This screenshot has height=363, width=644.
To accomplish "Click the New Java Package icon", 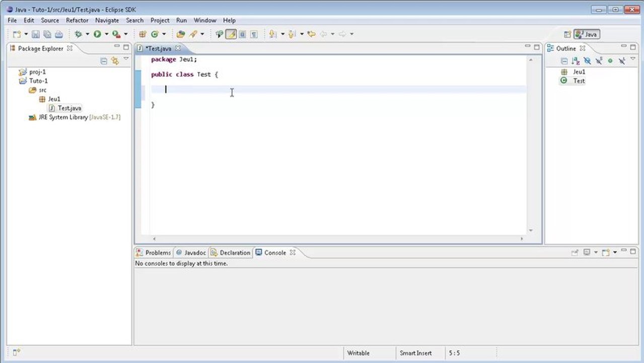I will pyautogui.click(x=142, y=34).
